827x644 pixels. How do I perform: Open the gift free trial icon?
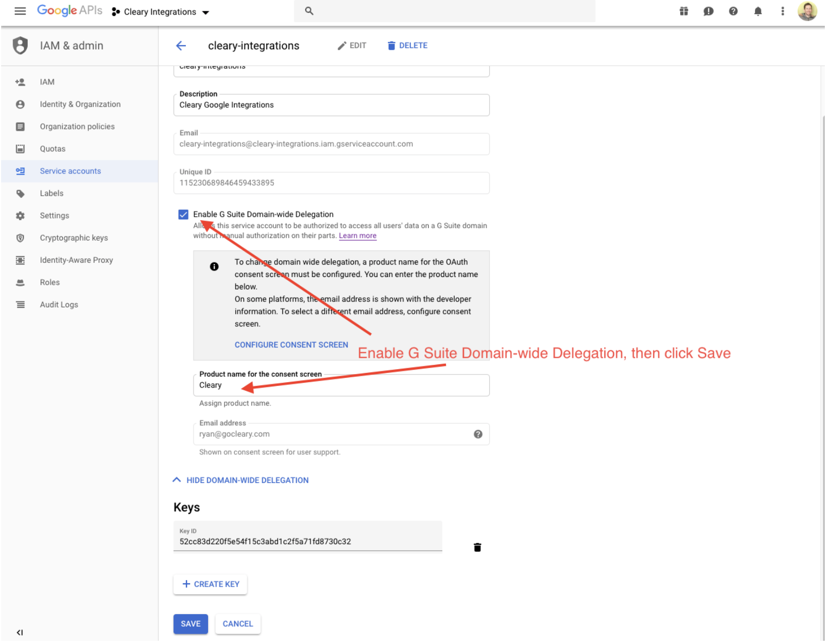pos(684,11)
